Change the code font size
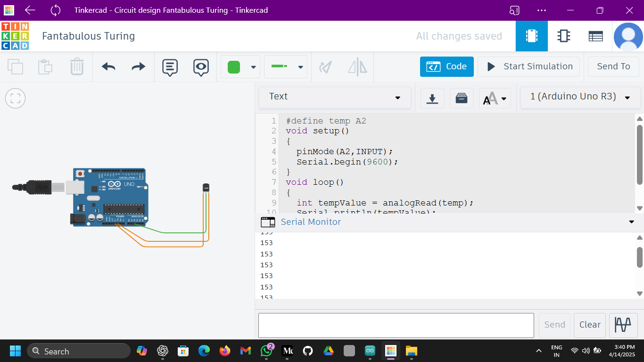 [x=495, y=98]
